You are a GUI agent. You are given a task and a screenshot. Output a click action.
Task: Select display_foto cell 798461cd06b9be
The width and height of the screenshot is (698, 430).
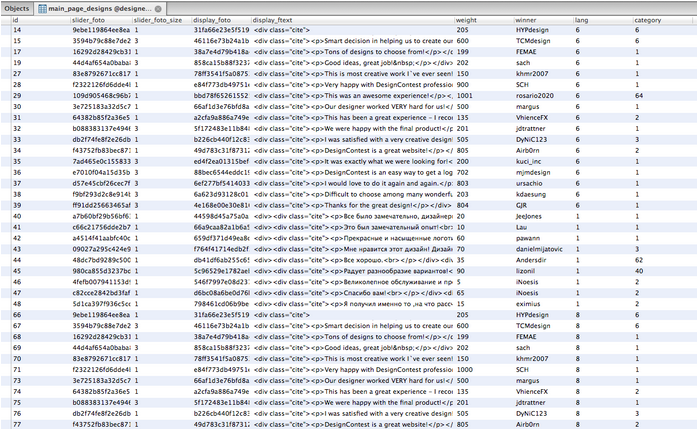(221, 304)
